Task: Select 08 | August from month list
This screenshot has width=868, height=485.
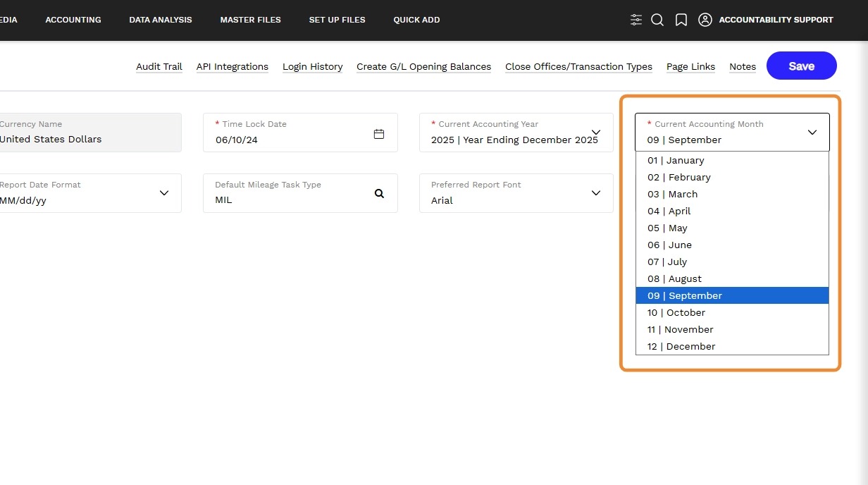Action: pyautogui.click(x=732, y=278)
